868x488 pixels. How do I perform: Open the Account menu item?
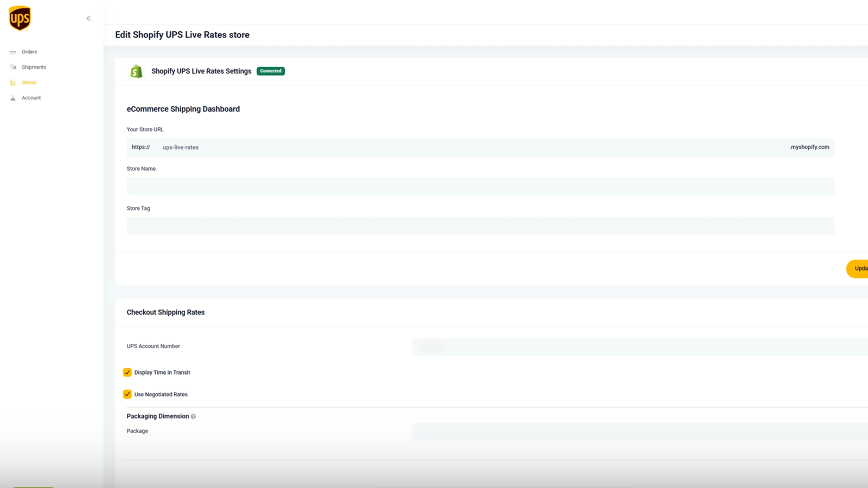[x=31, y=98]
